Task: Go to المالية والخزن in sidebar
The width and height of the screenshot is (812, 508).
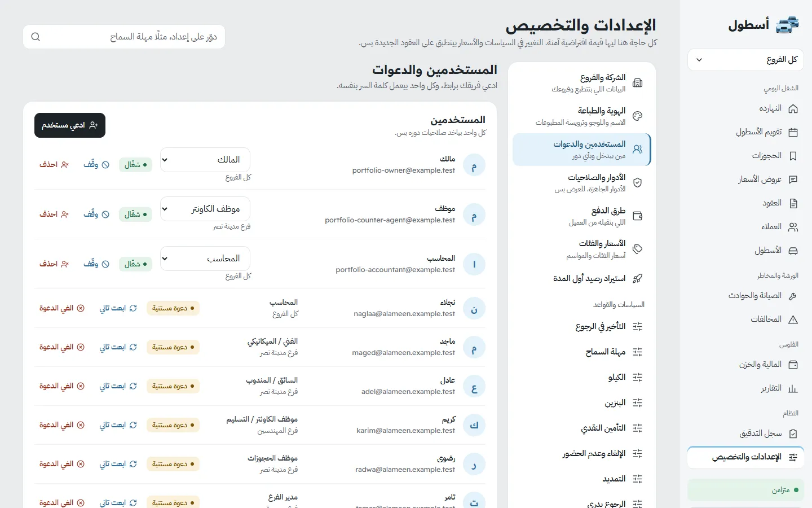Action: (x=745, y=365)
